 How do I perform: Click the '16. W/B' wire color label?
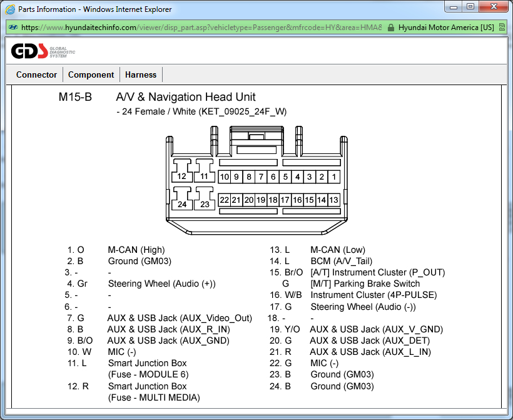(x=286, y=295)
